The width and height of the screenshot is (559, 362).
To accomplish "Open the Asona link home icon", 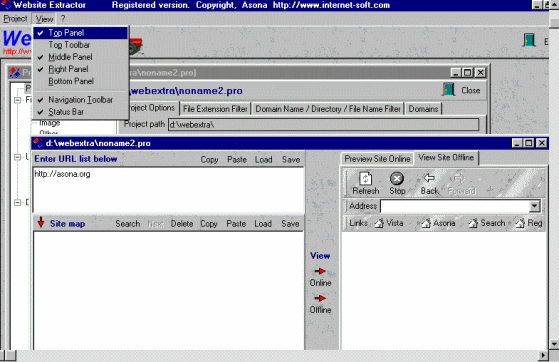I will tap(426, 223).
